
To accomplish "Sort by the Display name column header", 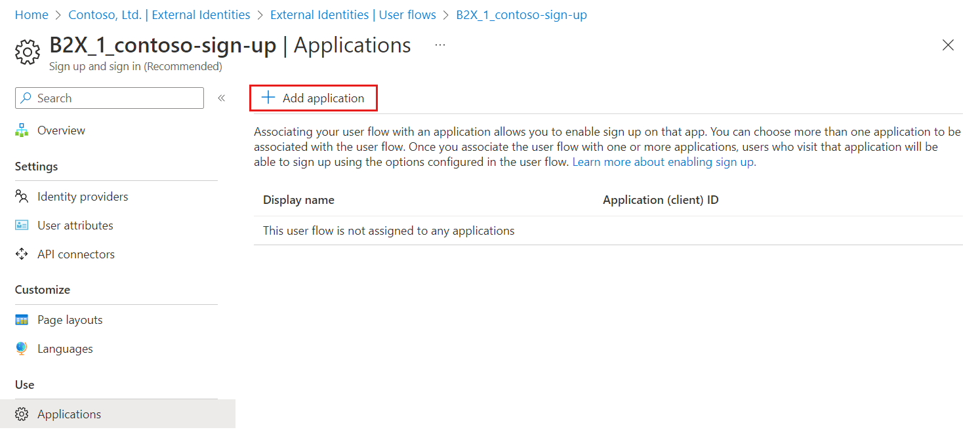I will coord(298,199).
